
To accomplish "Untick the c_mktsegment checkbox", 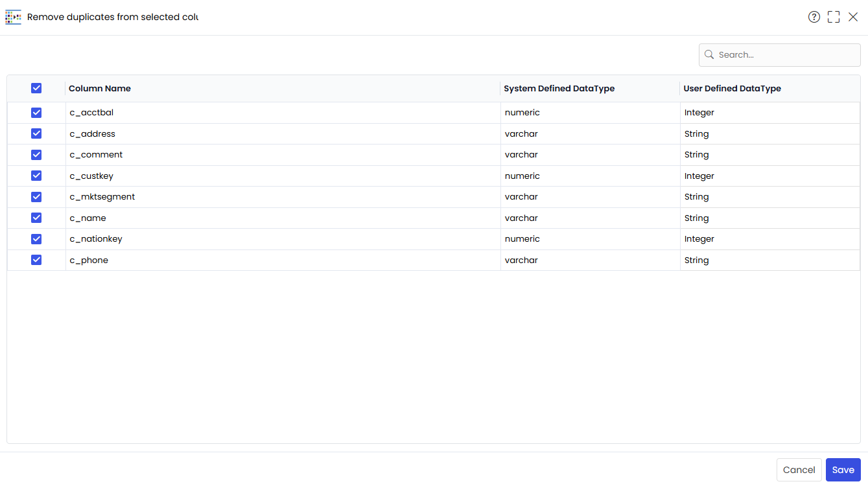I will [36, 197].
